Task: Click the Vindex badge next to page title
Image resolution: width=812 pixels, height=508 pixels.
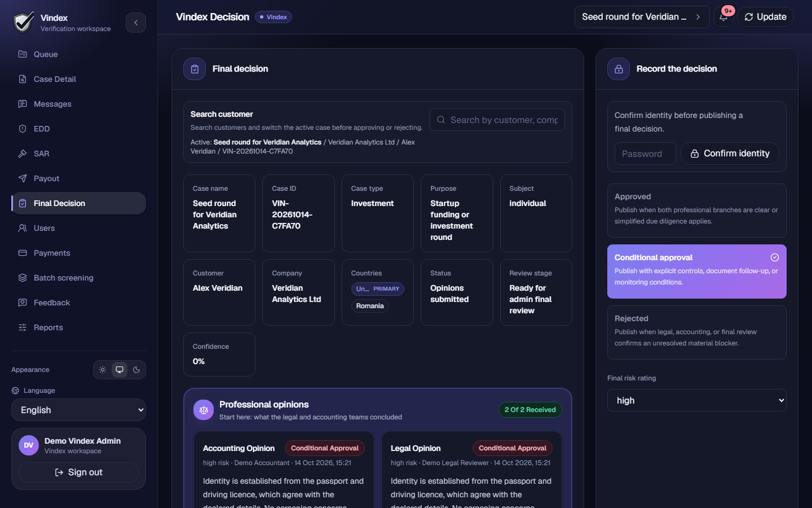Action: tap(273, 17)
